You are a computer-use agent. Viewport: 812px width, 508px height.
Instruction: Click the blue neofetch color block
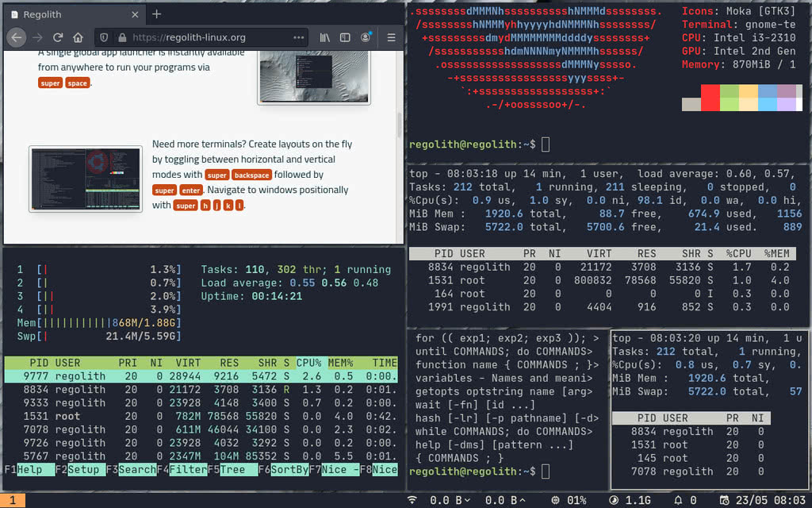point(768,98)
